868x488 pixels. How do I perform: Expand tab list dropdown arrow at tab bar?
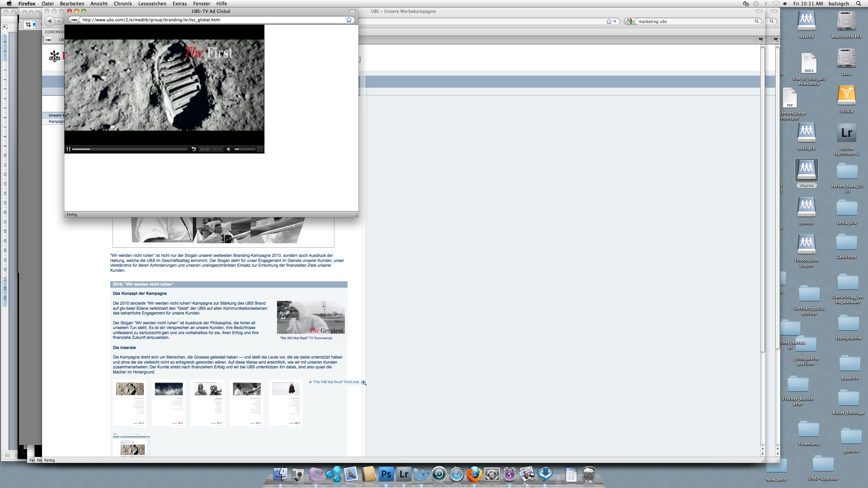pyautogui.click(x=761, y=40)
